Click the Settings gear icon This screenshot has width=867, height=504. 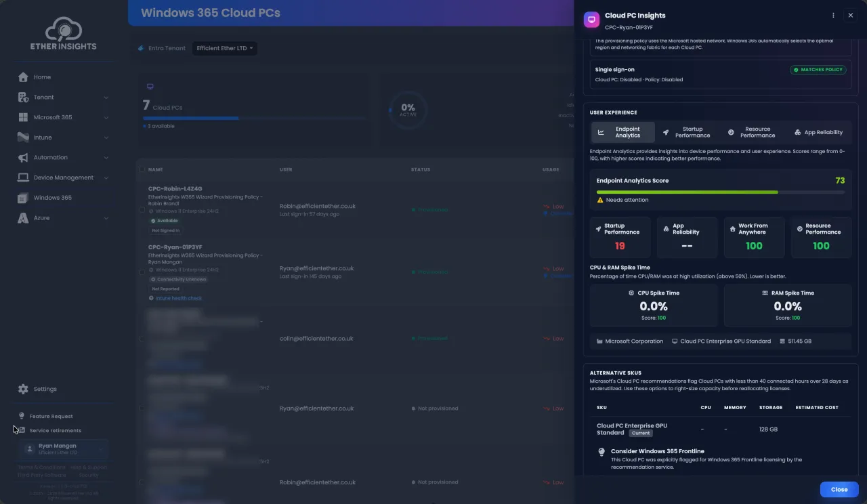click(23, 389)
